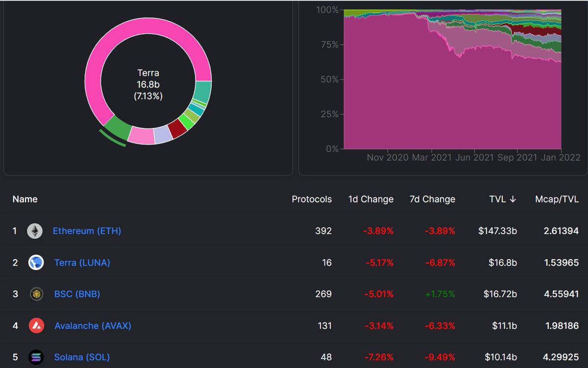The width and height of the screenshot is (588, 368).
Task: Click Solana TVL value $10.14b
Action: (x=500, y=357)
